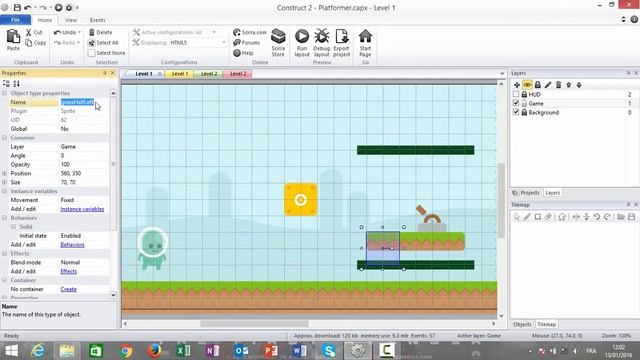Expand the Size property
Screen dimensions: 640x360
(x=4, y=182)
